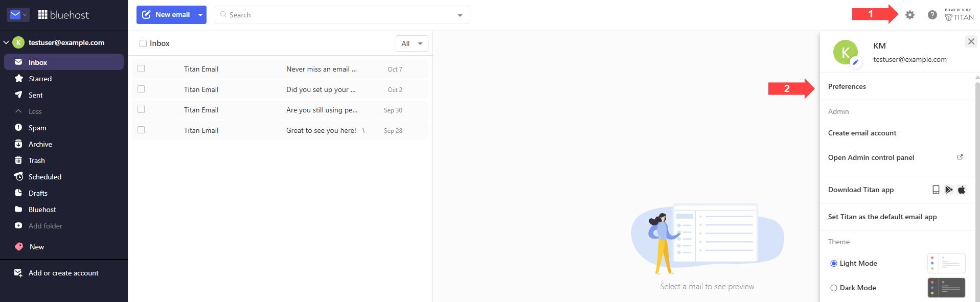Click 'Download Titan app' text
Screen dimensions: 980x302
tap(861, 190)
